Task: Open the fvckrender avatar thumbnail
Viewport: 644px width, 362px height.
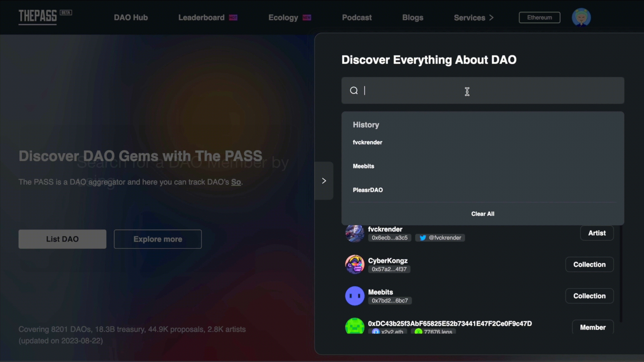Action: pos(354,234)
